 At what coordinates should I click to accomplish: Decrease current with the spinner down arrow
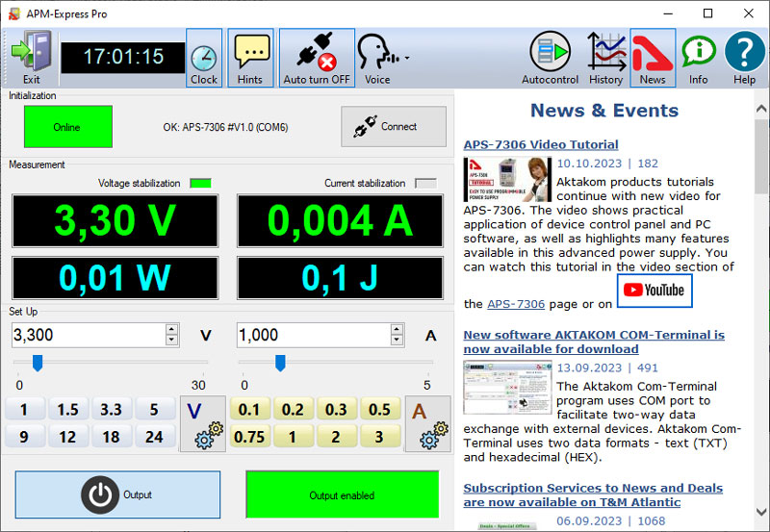(x=397, y=341)
